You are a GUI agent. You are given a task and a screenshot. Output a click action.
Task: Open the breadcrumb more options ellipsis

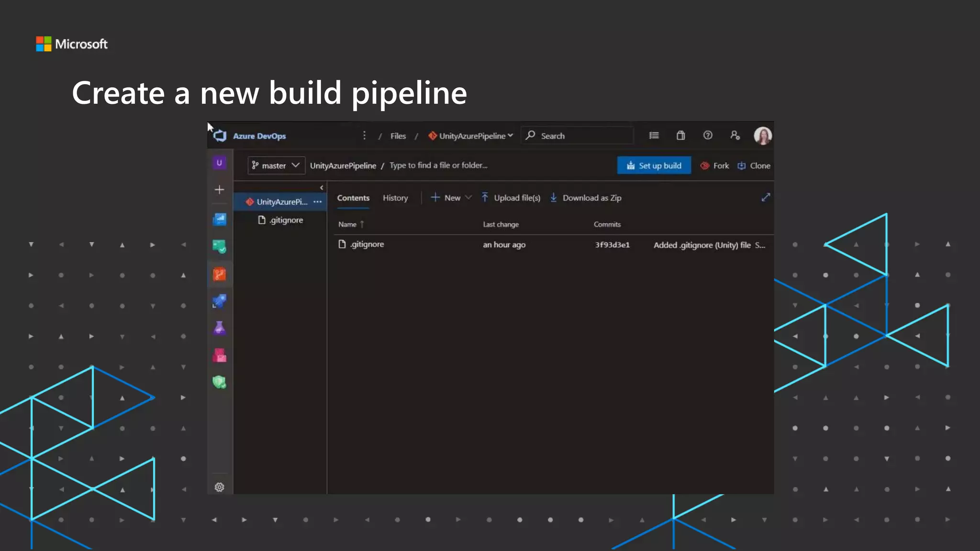pyautogui.click(x=364, y=136)
